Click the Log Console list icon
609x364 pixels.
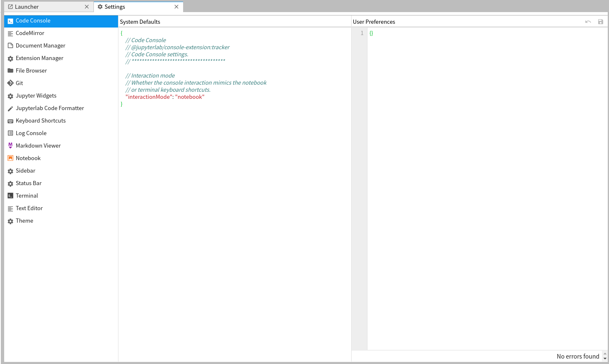click(10, 133)
